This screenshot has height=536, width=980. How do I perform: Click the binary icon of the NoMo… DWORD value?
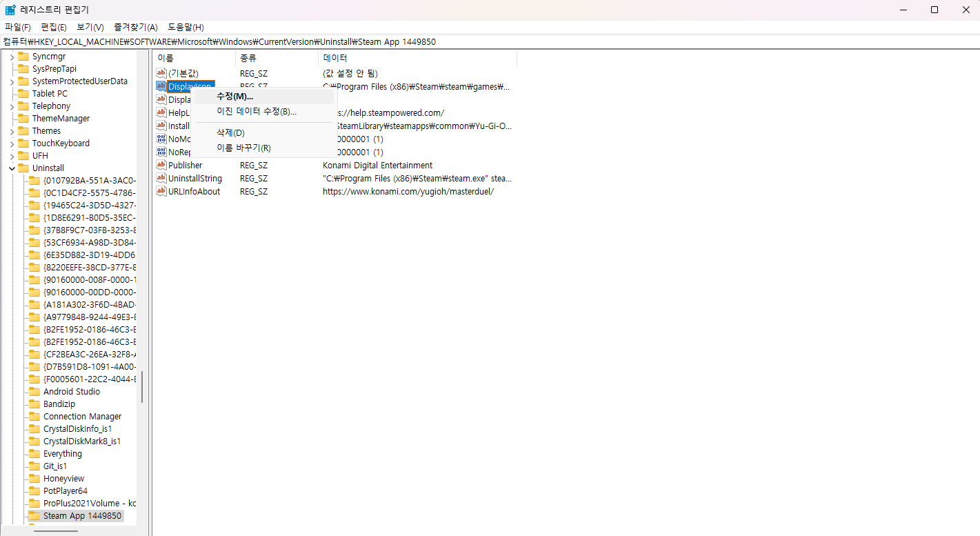click(x=161, y=139)
